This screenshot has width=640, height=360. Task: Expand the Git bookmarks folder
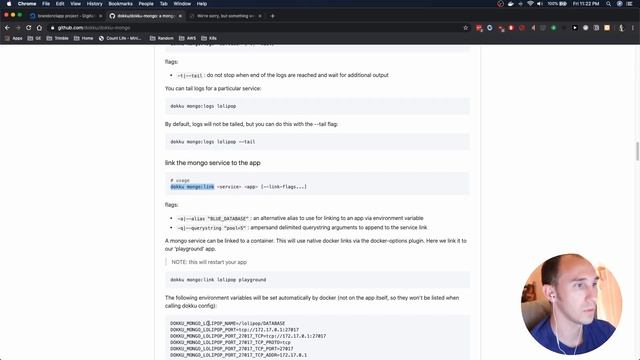tap(34, 38)
